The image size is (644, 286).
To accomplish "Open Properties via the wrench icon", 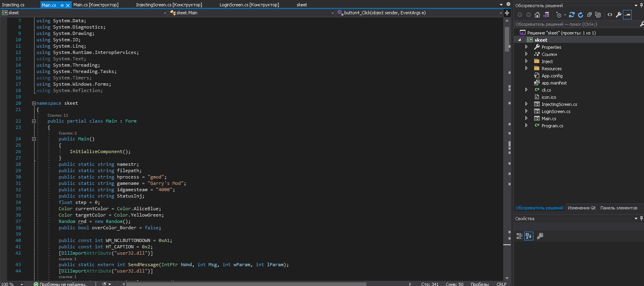I will [619, 15].
